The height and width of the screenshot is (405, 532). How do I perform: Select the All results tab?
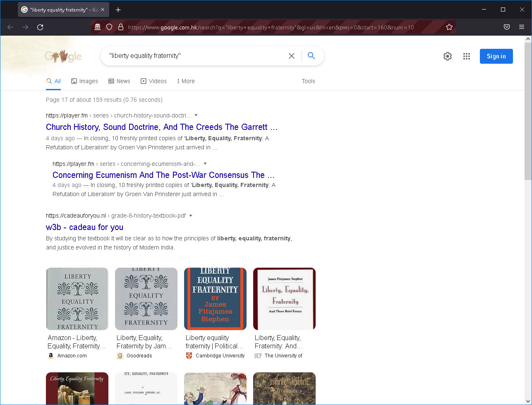pos(53,81)
